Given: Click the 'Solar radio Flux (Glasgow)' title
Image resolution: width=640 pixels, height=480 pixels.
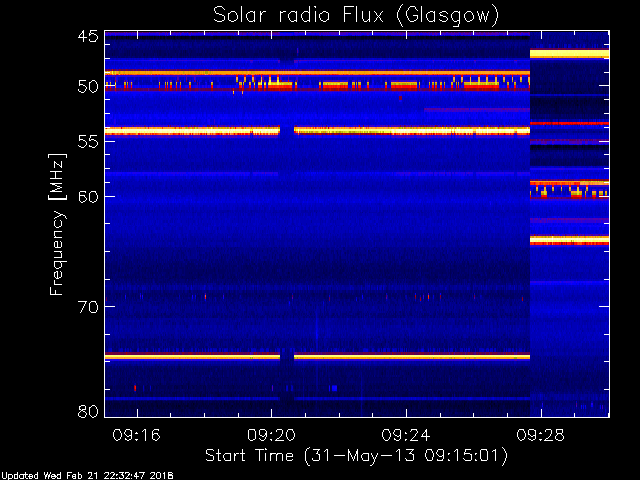Looking at the screenshot, I should point(356,16).
